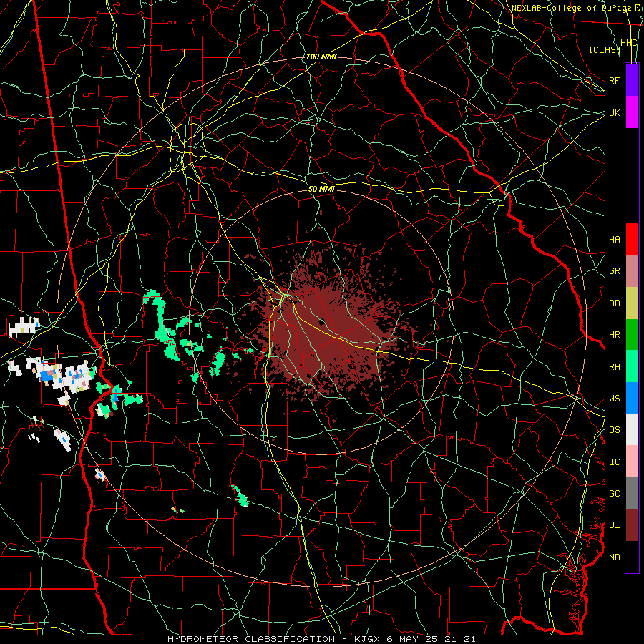This screenshot has width=644, height=644.
Task: Click the "GR" legend label
Action: 614,271
